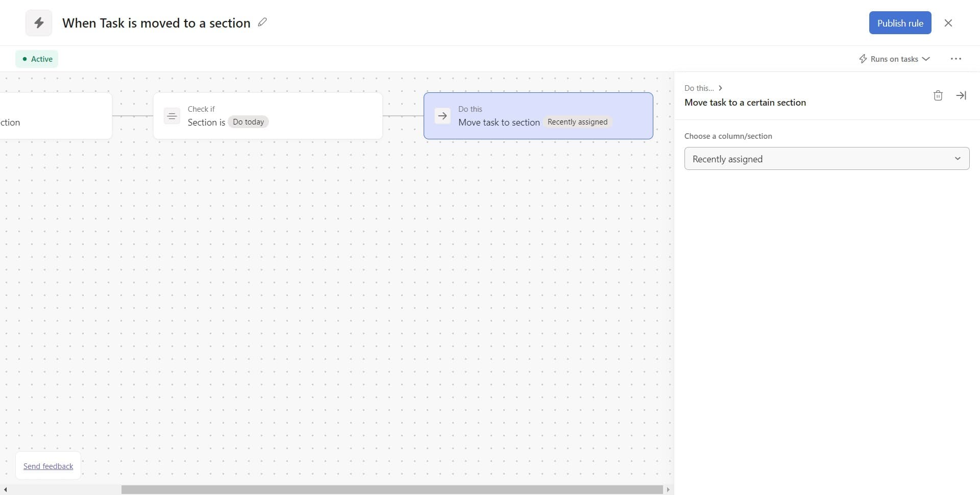The height and width of the screenshot is (495, 980).
Task: Click the lightning bolt rule icon
Action: pyautogui.click(x=39, y=23)
